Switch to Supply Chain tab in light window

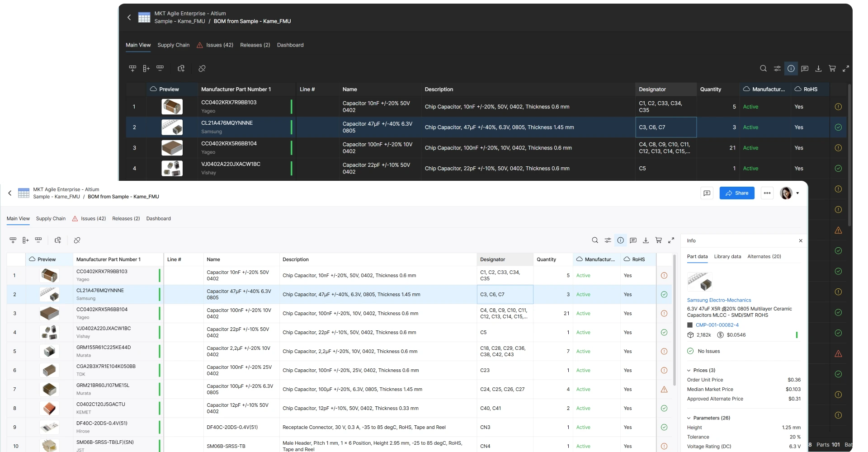(51, 218)
